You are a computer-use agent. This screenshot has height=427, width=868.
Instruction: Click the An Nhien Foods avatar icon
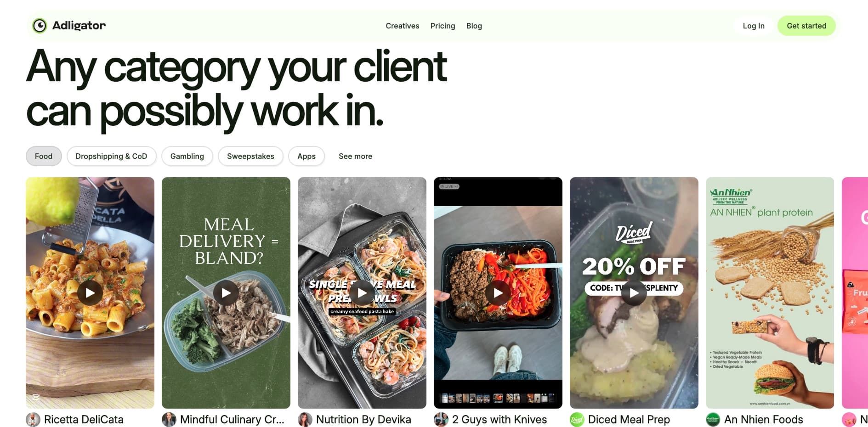pos(713,420)
